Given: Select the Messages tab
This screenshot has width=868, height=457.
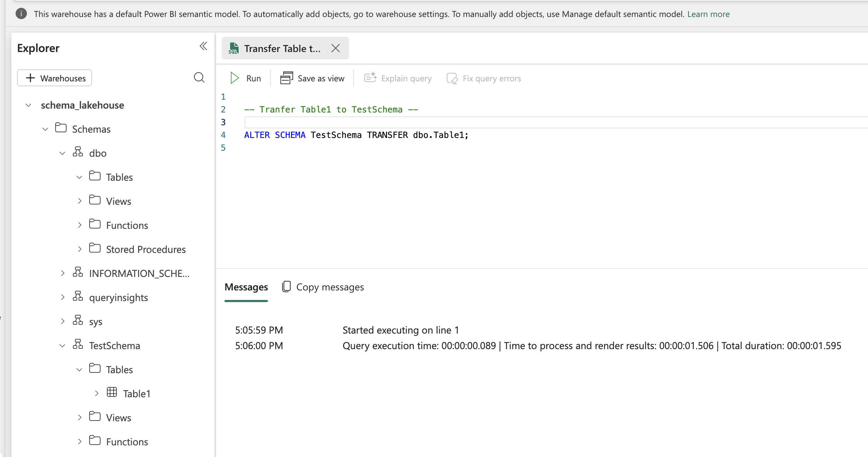Looking at the screenshot, I should pyautogui.click(x=246, y=287).
